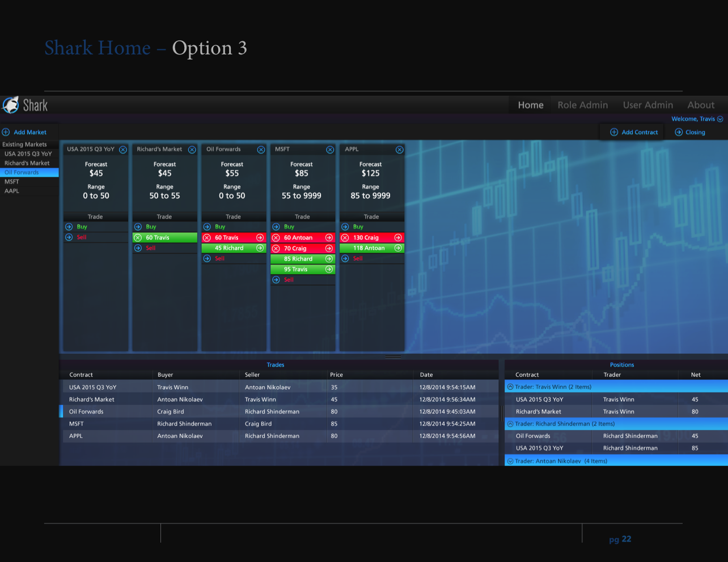Open the Welcome, Travis user dropdown
Image resolution: width=728 pixels, height=562 pixels.
[720, 119]
